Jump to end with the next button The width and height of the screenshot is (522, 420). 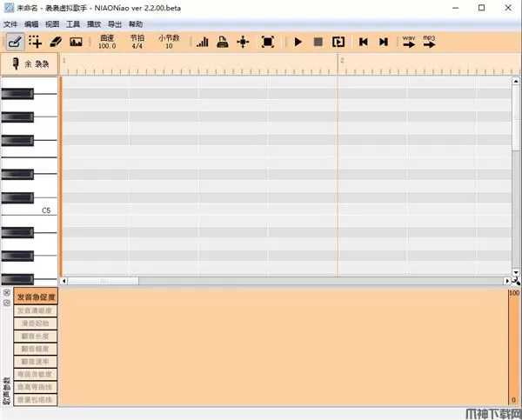(384, 42)
